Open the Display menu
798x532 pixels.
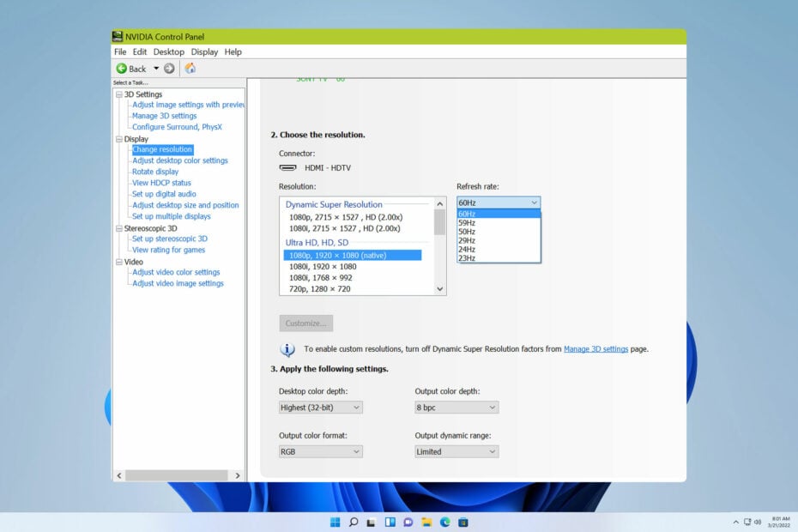click(204, 51)
